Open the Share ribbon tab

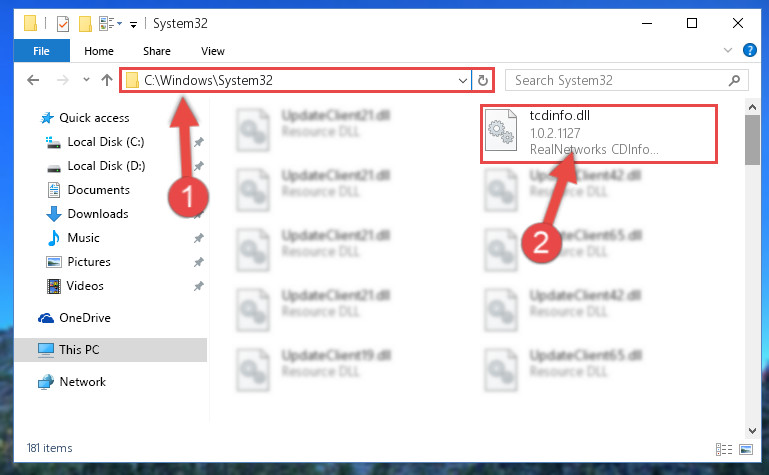[x=157, y=51]
